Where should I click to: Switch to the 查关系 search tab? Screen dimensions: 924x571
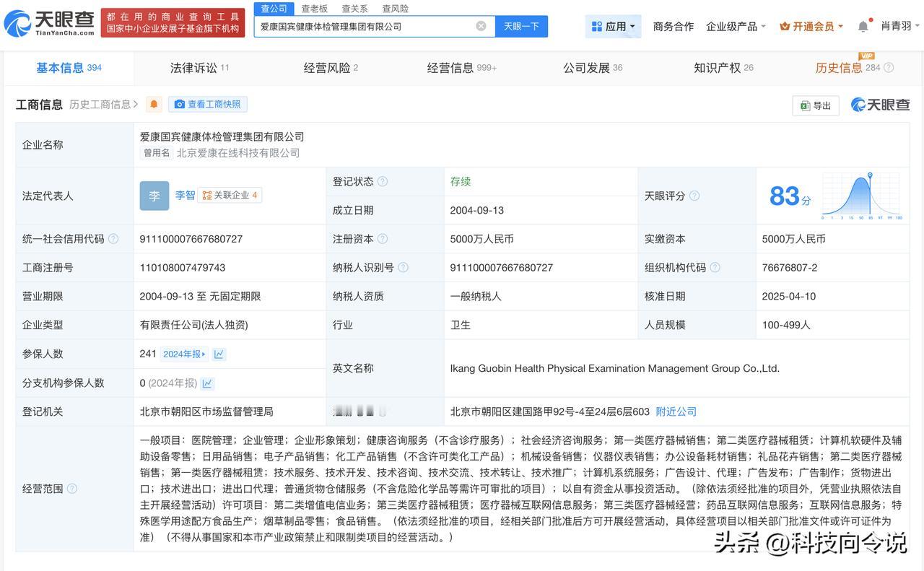click(x=355, y=9)
